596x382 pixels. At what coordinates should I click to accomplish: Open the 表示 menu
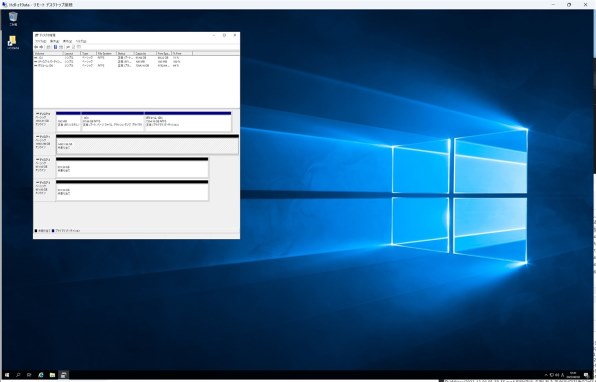tap(67, 41)
